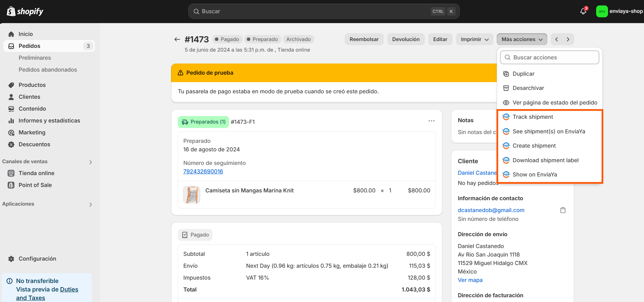644x302 pixels.
Task: Click the Ver mapa link
Action: [x=470, y=280]
